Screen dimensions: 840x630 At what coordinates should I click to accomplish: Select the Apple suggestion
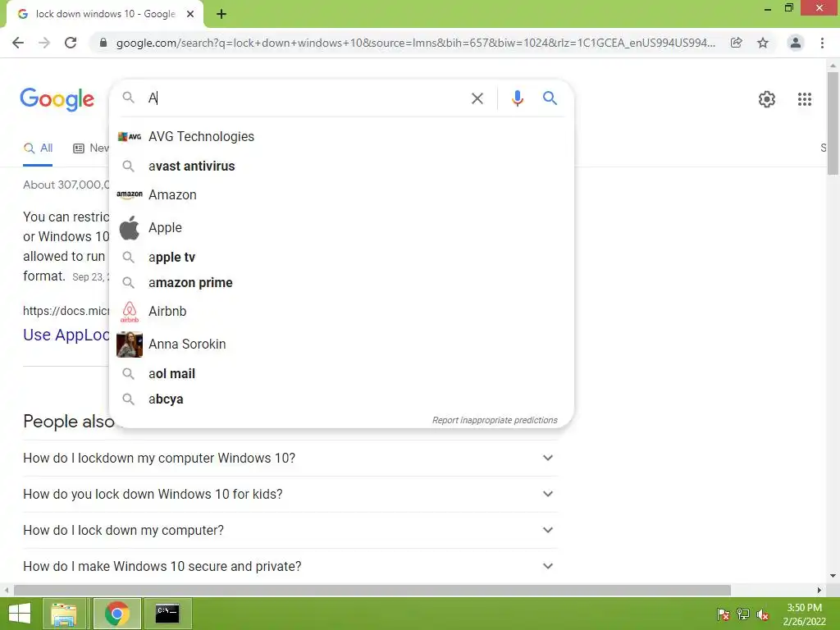(341, 228)
